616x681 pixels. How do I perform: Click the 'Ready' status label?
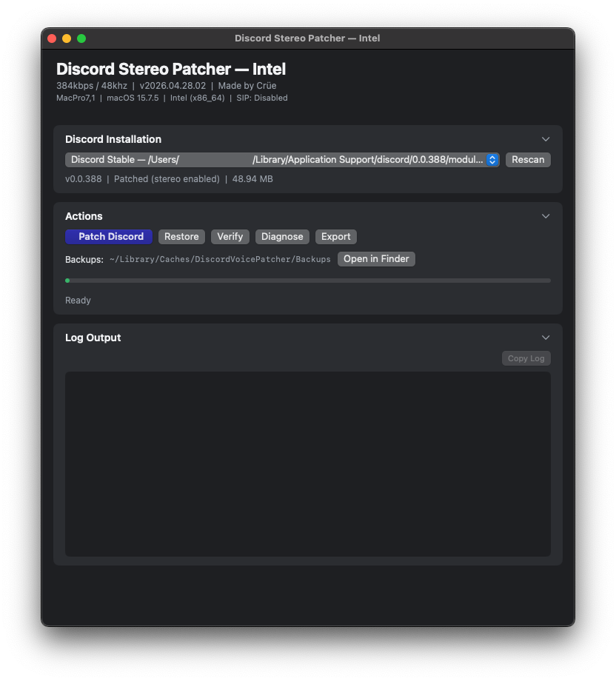pyautogui.click(x=78, y=301)
